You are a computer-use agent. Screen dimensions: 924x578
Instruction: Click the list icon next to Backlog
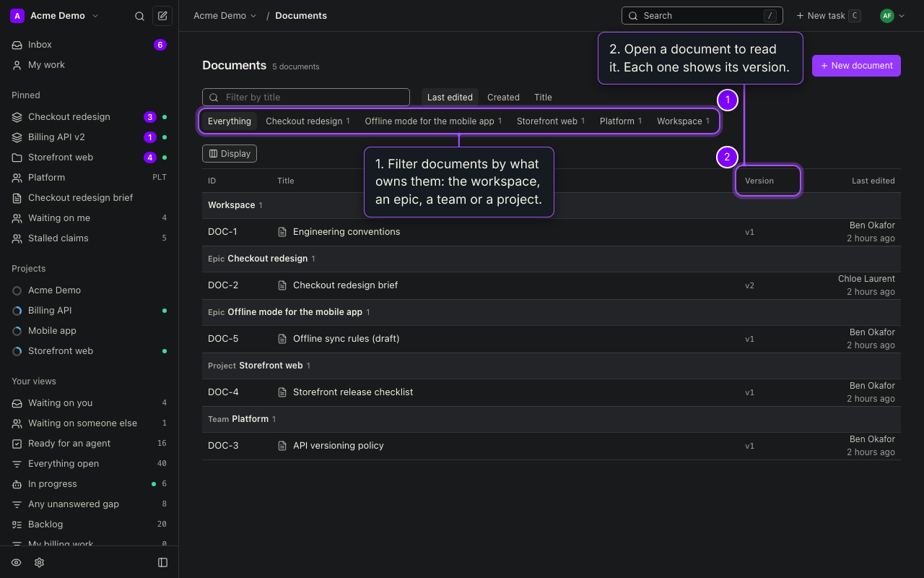point(17,525)
